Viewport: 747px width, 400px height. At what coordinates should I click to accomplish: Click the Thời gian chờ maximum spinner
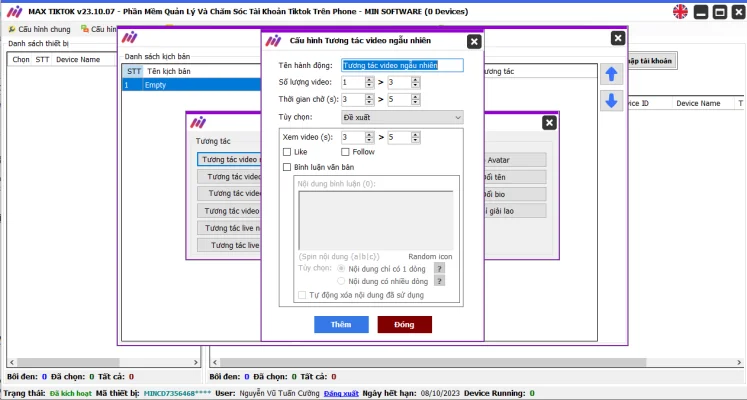(403, 100)
